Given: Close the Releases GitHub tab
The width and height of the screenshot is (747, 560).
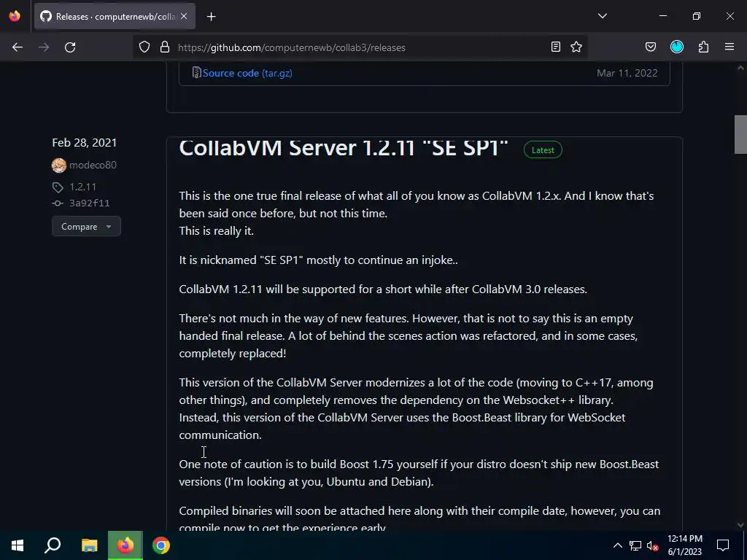Looking at the screenshot, I should pyautogui.click(x=184, y=16).
